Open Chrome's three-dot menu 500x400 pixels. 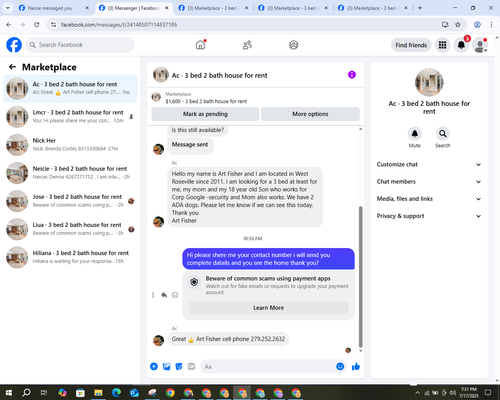click(491, 24)
